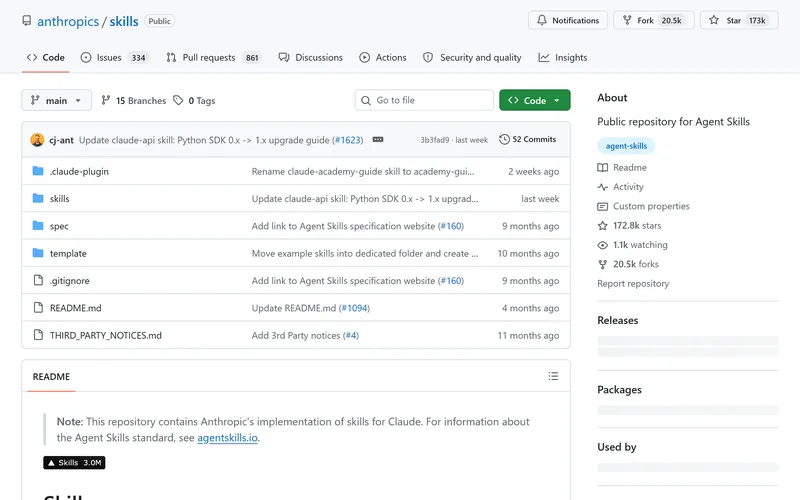
Task: Open the .claude-plugin folder name
Action: click(79, 171)
